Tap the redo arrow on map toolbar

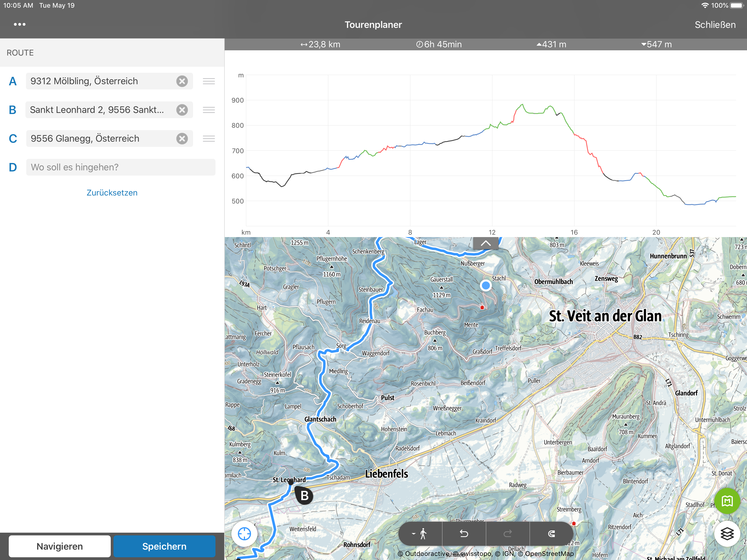[x=507, y=534]
